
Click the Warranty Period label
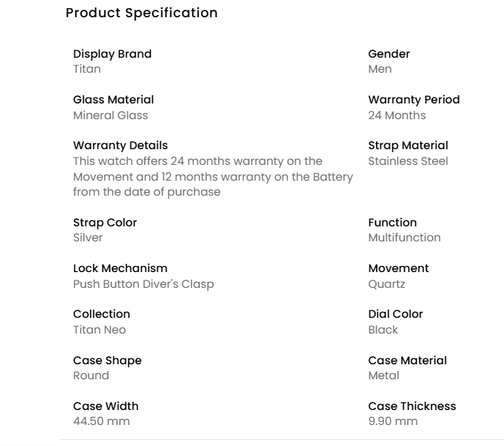413,100
